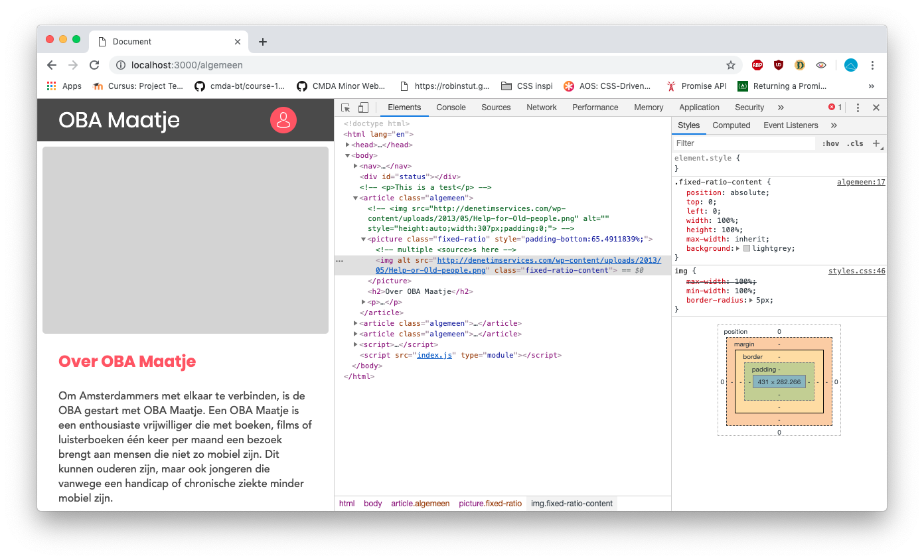Select the div id status node

410,176
